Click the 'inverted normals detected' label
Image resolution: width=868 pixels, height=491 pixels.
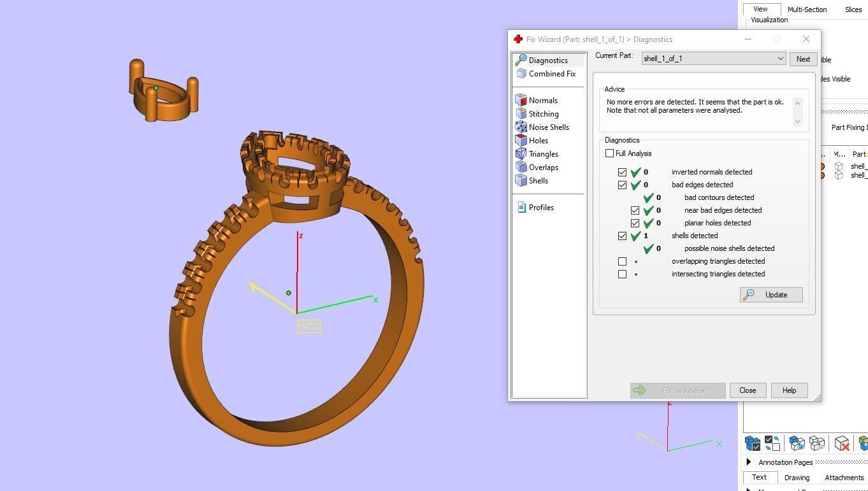click(x=711, y=172)
